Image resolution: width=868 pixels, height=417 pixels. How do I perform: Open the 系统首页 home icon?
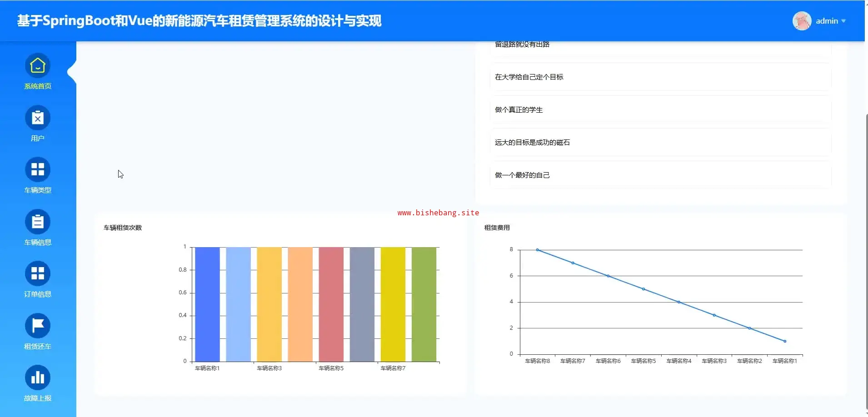click(38, 66)
